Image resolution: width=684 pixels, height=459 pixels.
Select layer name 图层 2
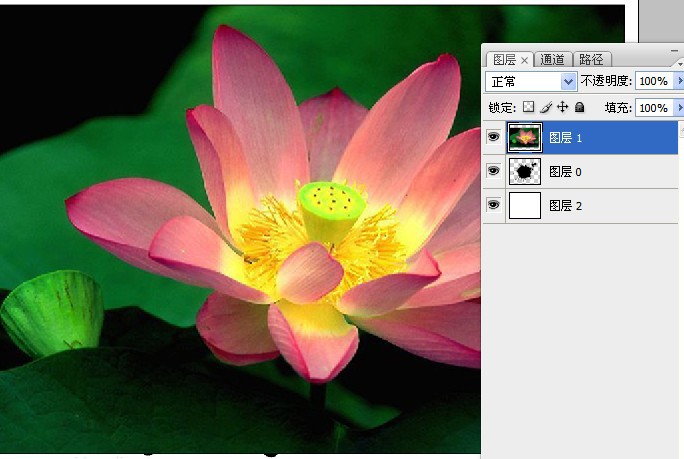(x=565, y=206)
